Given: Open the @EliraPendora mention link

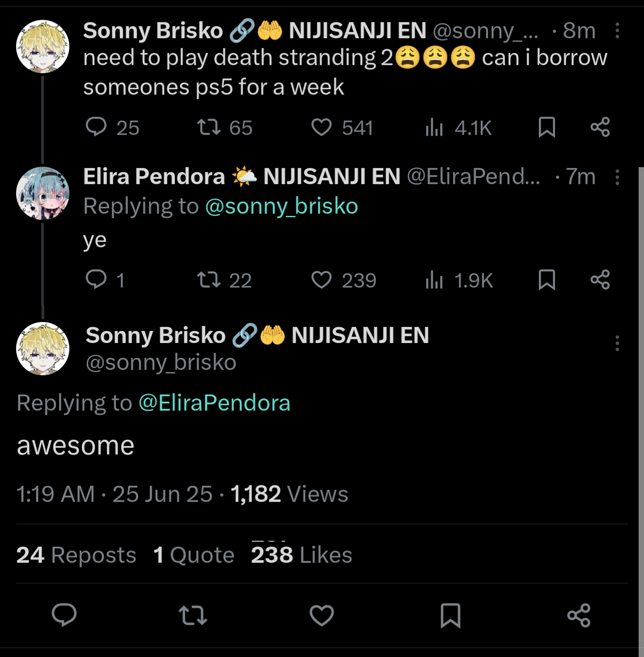Looking at the screenshot, I should 214,403.
